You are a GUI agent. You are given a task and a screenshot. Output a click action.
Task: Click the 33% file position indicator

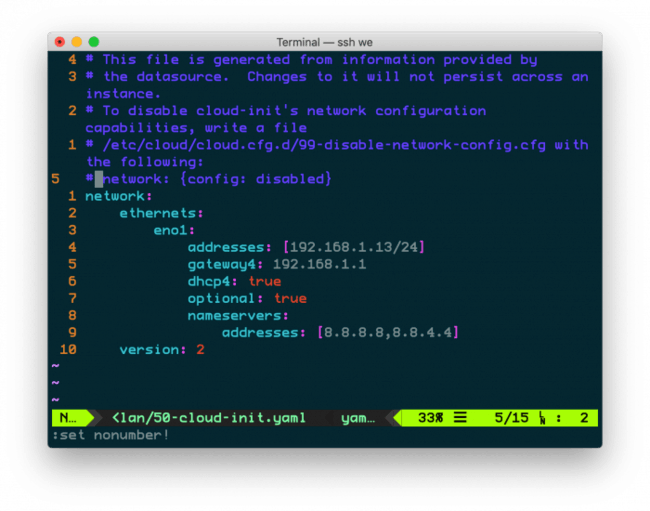coord(430,417)
